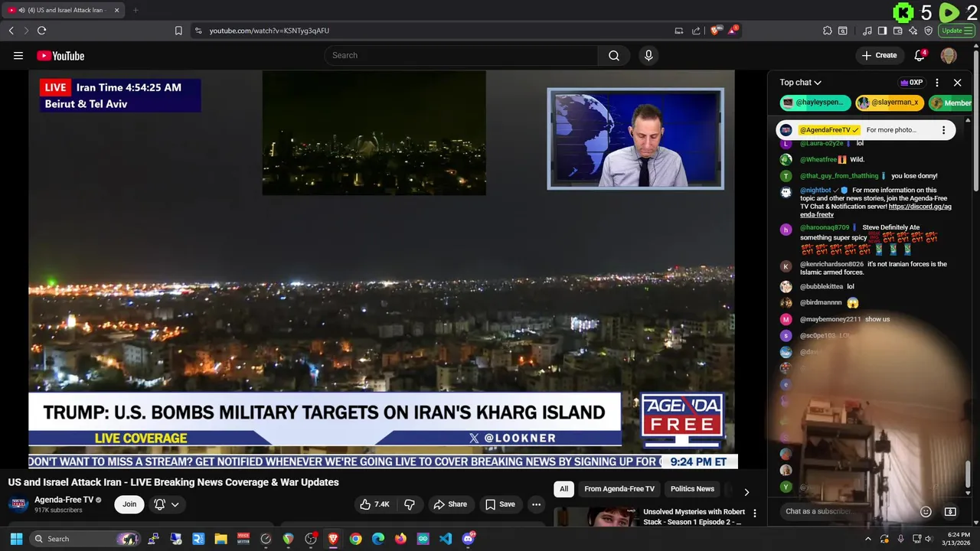
Task: Bookmark this page in address bar
Action: pyautogui.click(x=178, y=31)
